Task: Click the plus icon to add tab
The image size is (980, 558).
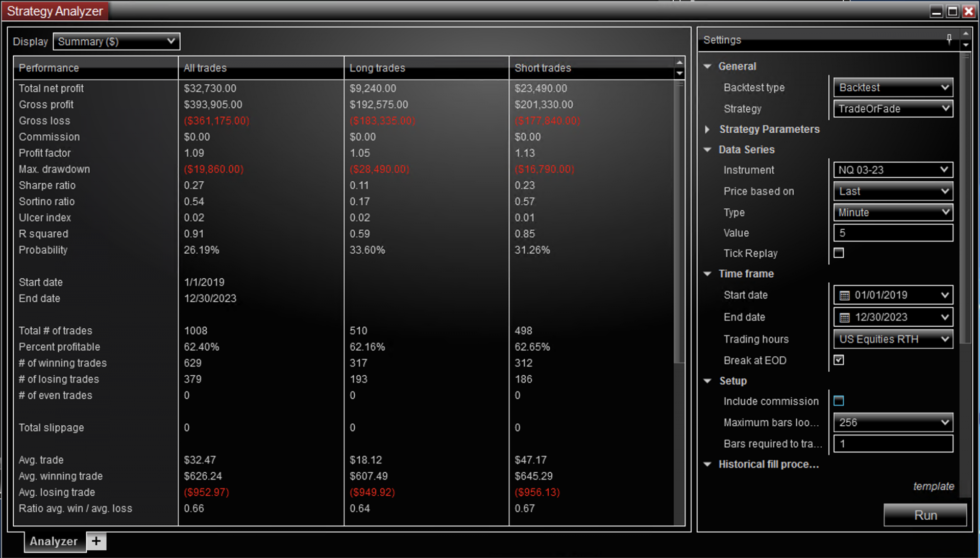Action: tap(96, 541)
